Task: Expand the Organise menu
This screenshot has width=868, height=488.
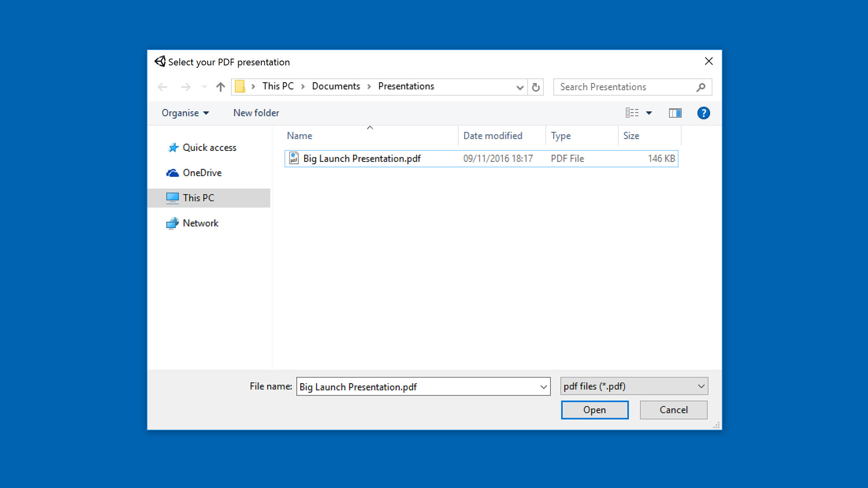Action: click(184, 113)
